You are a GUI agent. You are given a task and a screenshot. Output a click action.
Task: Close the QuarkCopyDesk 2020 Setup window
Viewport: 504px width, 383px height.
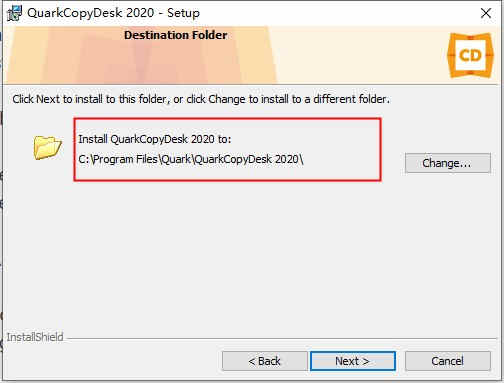486,13
